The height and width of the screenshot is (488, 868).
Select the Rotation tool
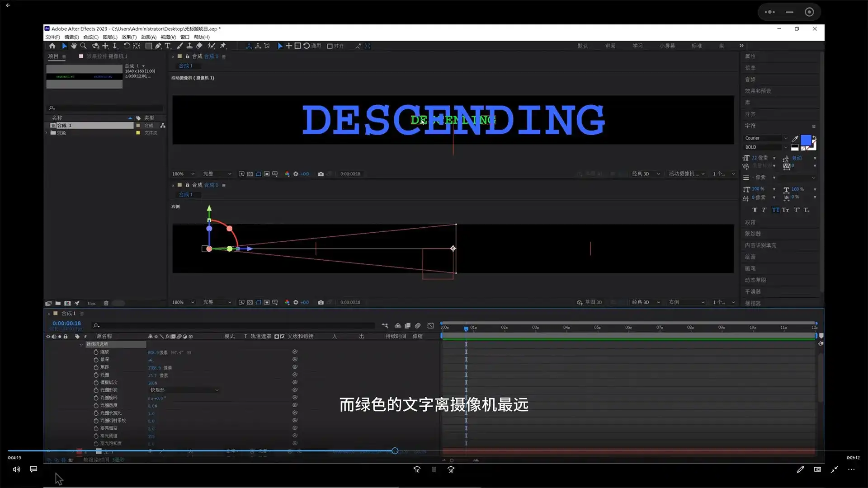tap(127, 46)
